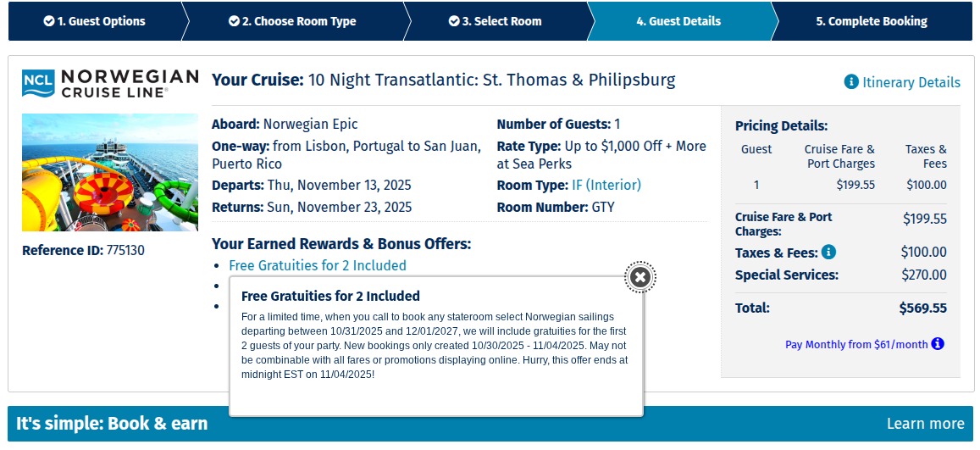Click Learn more on the Book & earn banner

click(x=925, y=424)
